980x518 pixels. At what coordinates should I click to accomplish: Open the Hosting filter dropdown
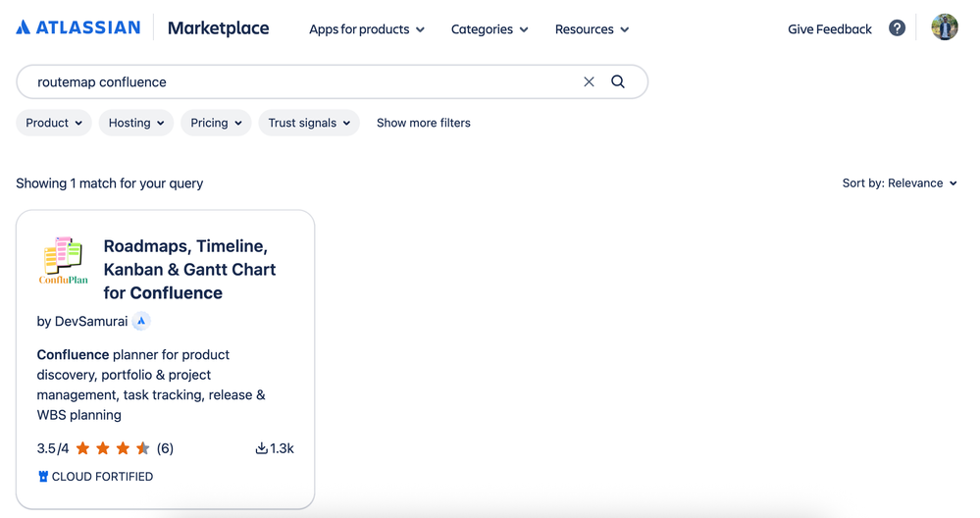point(136,123)
